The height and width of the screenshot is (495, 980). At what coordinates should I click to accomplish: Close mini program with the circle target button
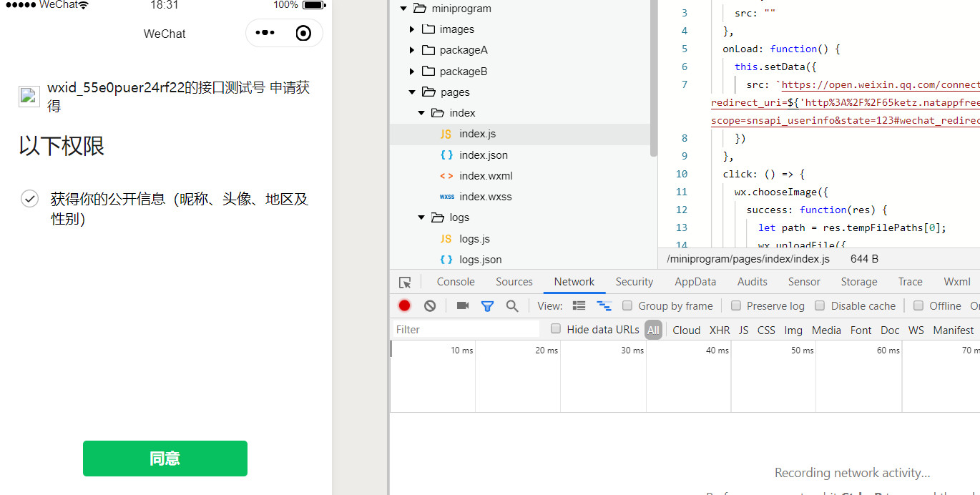tap(303, 33)
